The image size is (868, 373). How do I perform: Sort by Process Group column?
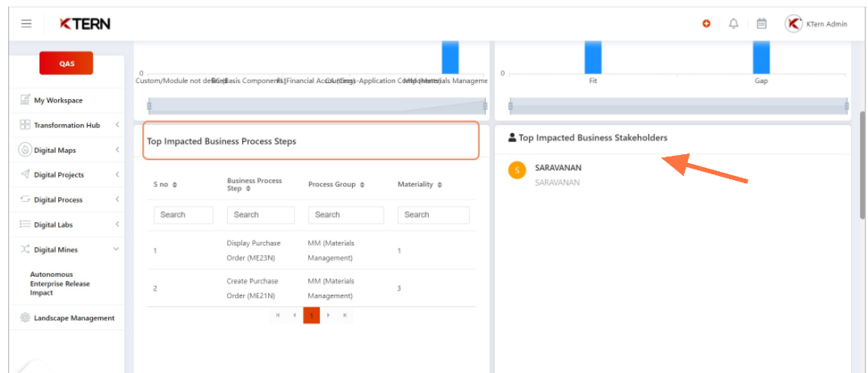coord(362,185)
